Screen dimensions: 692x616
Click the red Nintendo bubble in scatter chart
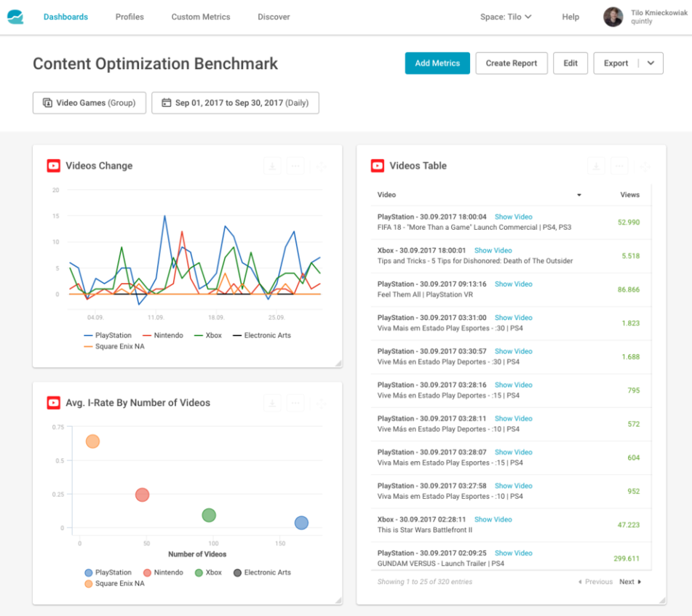(142, 495)
